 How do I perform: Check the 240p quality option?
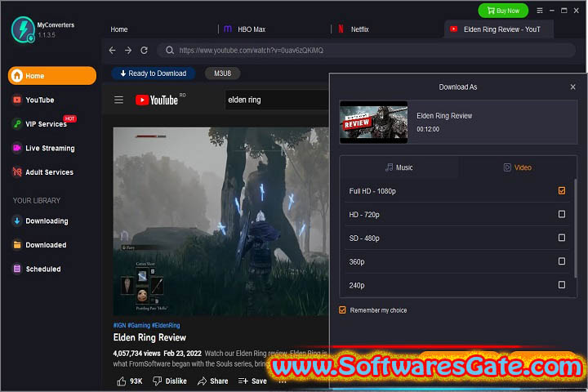click(x=561, y=285)
